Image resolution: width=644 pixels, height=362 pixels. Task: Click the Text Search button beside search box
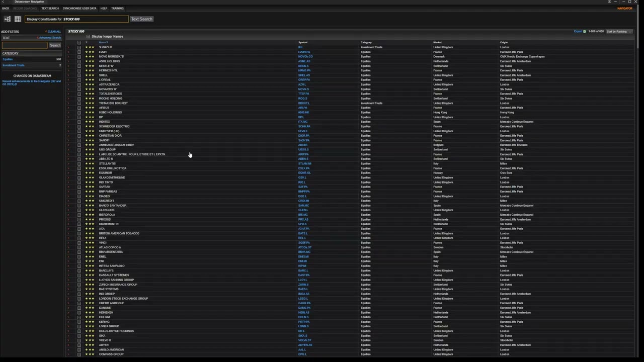(x=141, y=19)
